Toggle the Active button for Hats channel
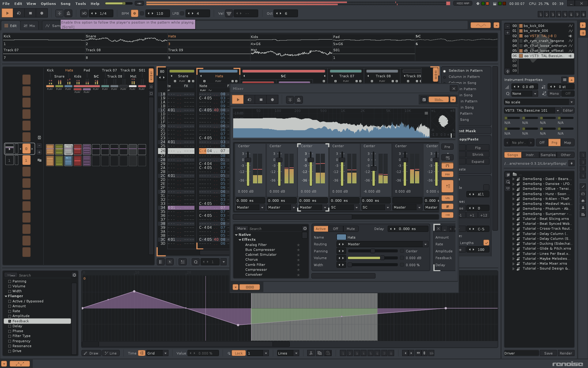The height and width of the screenshot is (368, 588). coord(320,228)
